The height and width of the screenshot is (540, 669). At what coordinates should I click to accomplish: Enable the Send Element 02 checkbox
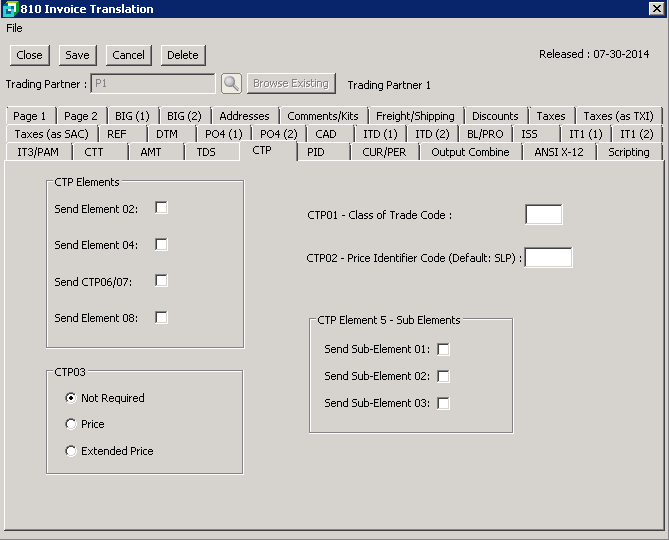pos(161,208)
